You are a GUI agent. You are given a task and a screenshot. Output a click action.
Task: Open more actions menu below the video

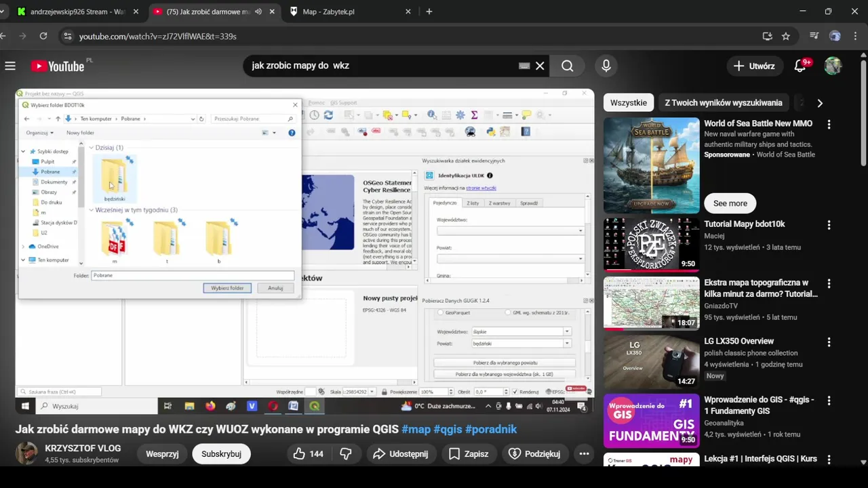584,453
